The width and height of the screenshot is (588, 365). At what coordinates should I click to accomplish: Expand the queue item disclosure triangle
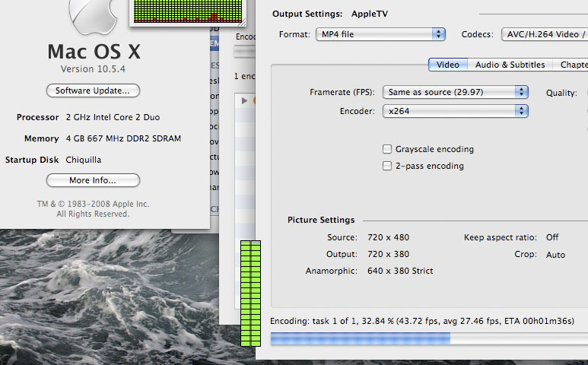point(244,101)
